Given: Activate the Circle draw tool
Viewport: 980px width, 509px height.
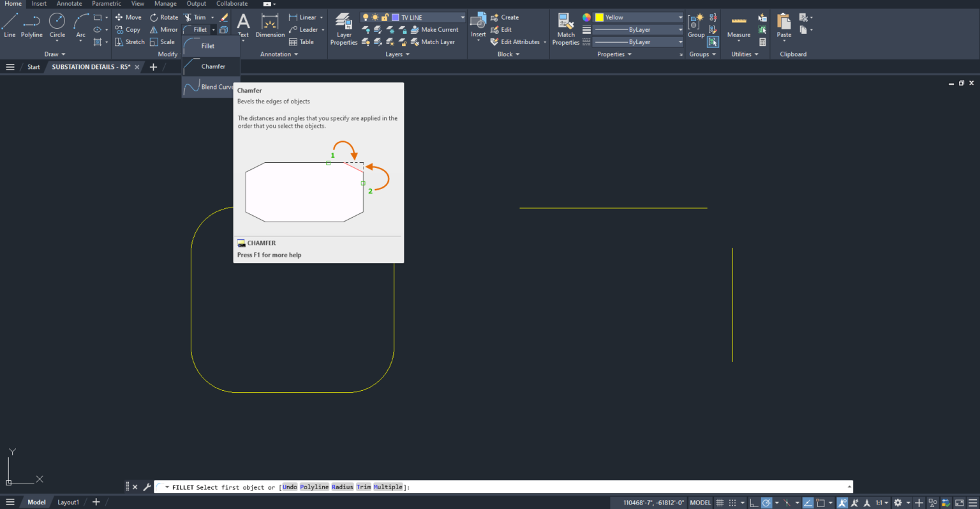Looking at the screenshot, I should click(57, 24).
